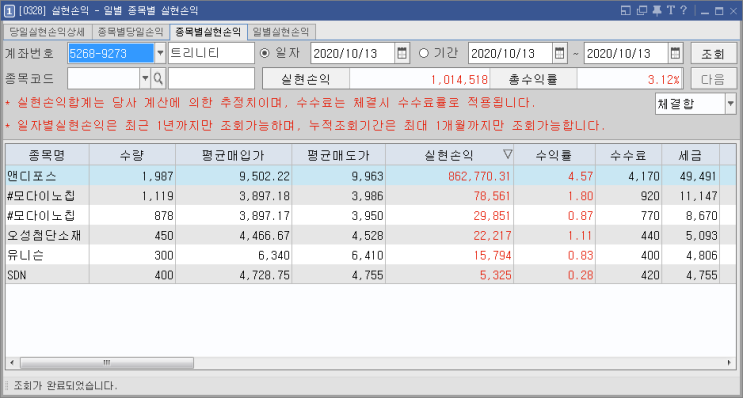Switch to 당일실현손익상세 tab
This screenshot has height=398, width=743.
click(x=47, y=32)
